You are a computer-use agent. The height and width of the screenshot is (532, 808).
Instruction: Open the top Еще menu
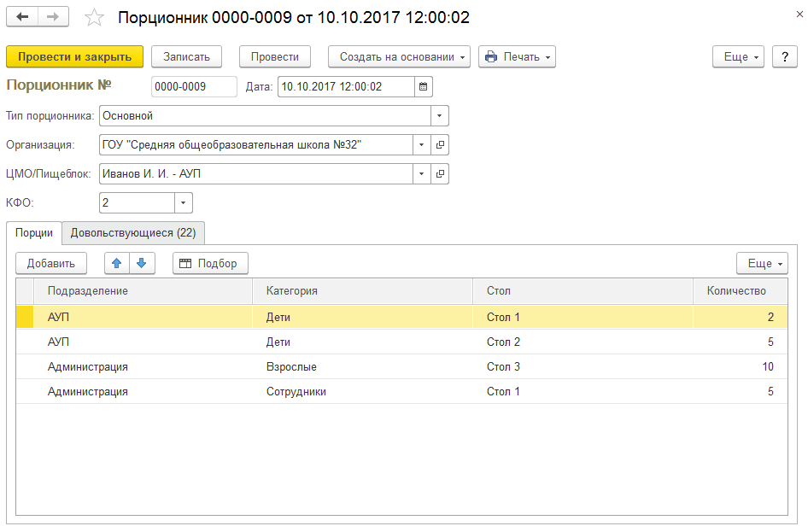tap(738, 56)
